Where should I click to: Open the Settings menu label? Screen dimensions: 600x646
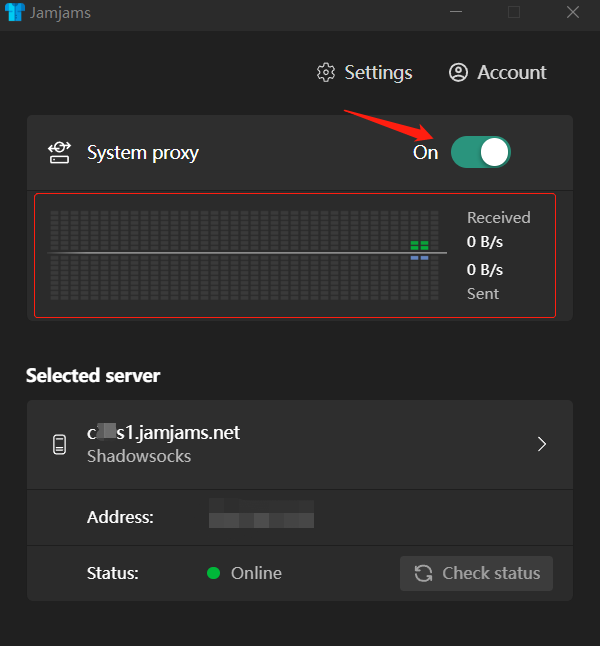pos(378,73)
